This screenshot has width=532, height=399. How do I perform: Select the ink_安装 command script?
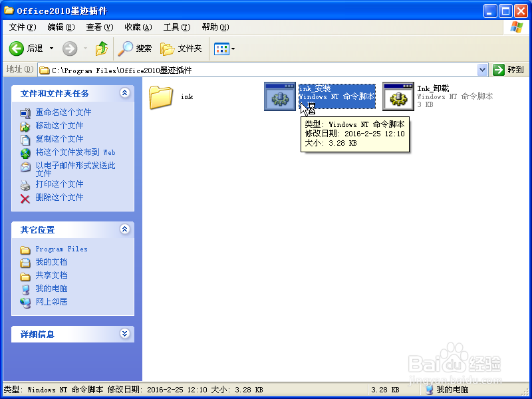(279, 96)
